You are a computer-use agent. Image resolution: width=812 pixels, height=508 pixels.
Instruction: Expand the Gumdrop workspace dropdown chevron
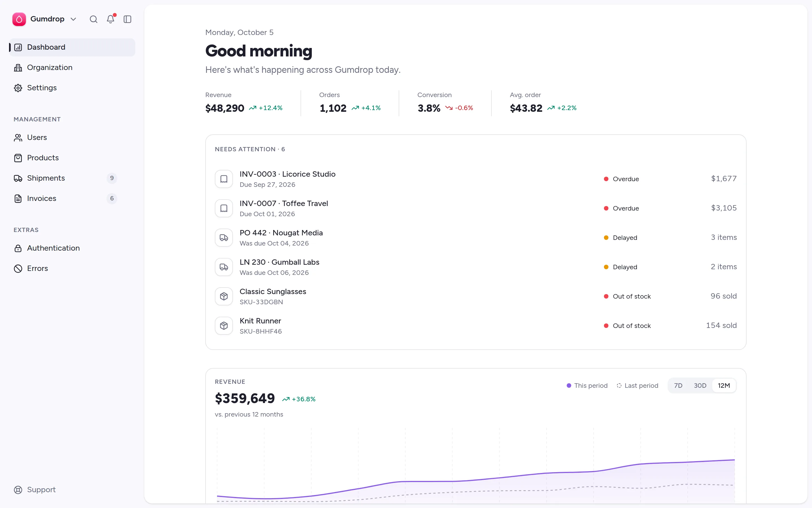(x=74, y=19)
